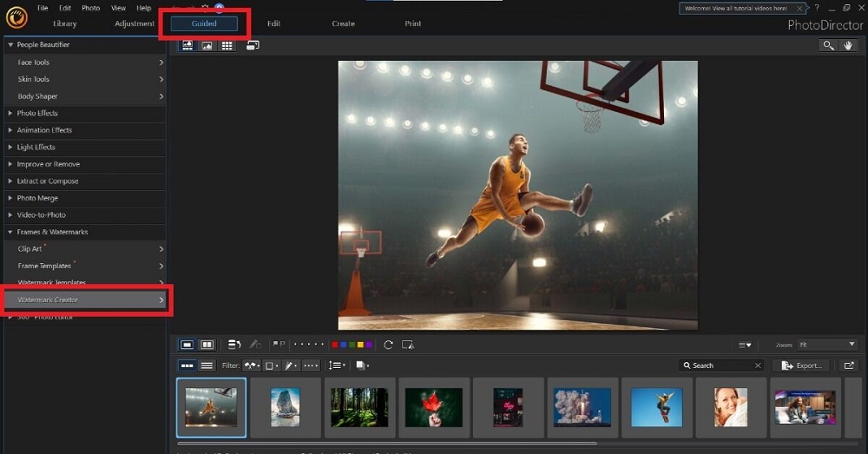
Task: Switch to the Print tab
Action: [x=413, y=23]
